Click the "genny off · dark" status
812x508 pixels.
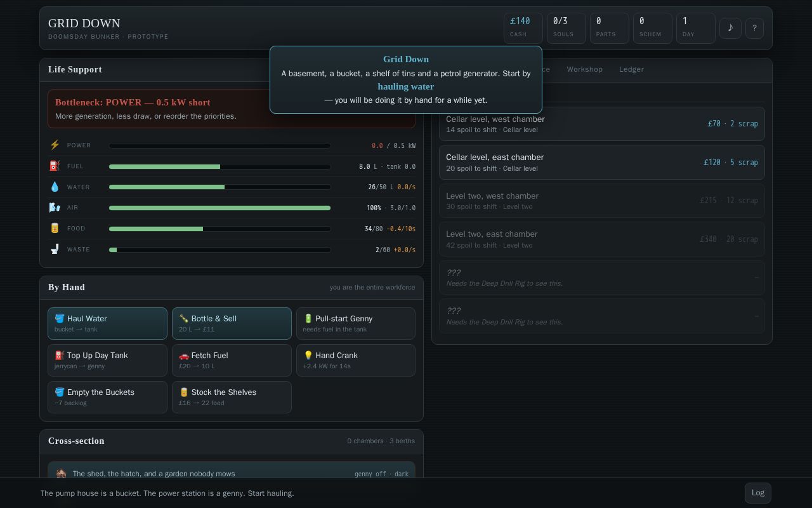point(381,474)
